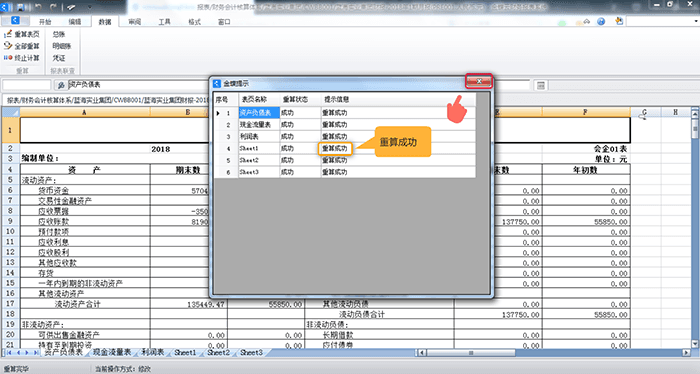Viewport: 700px width, 374px height.
Task: Click the 应收账款 cell in row 9
Action: coord(85,221)
